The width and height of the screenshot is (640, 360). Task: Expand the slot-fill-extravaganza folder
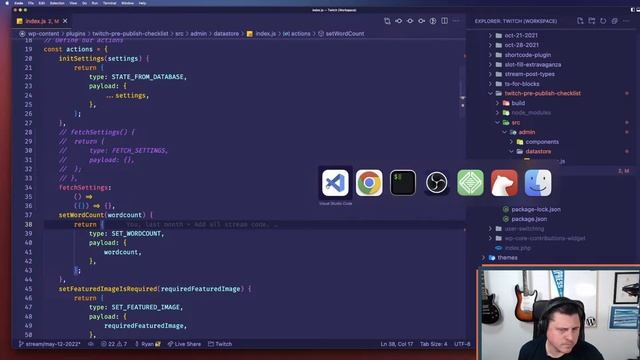pyautogui.click(x=533, y=64)
